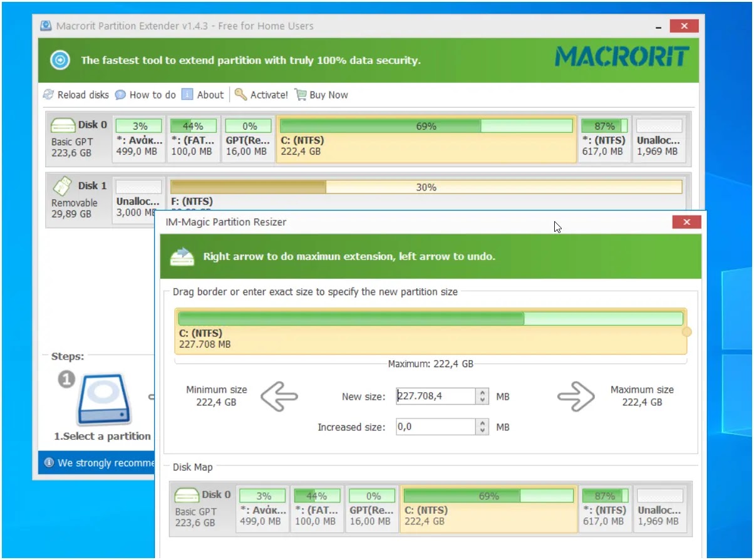
Task: Click the Minimum size 222,4 GB label
Action: pos(217,396)
